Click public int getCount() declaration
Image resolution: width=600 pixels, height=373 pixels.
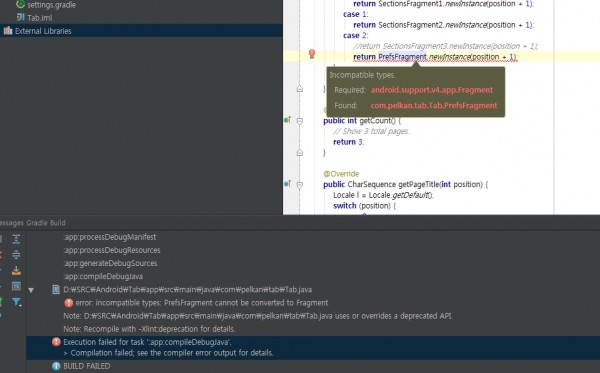tap(362, 121)
